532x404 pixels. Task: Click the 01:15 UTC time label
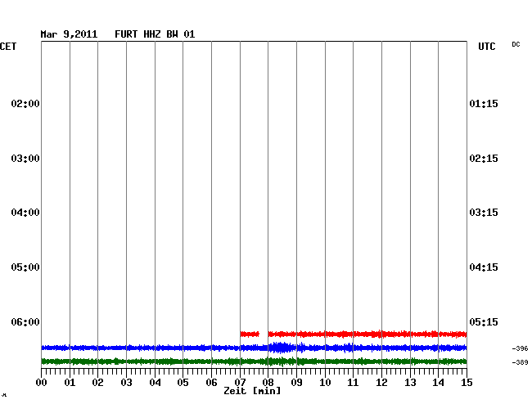tap(484, 103)
